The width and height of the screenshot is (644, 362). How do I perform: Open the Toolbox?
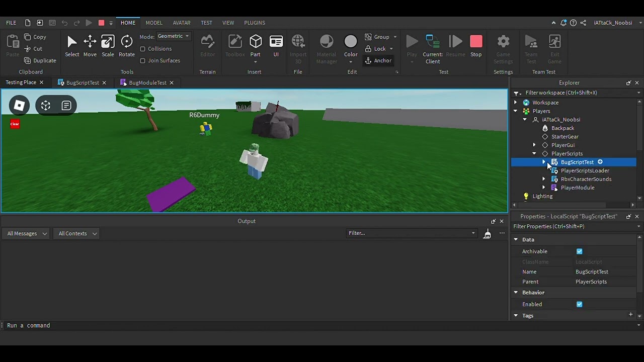(234, 45)
